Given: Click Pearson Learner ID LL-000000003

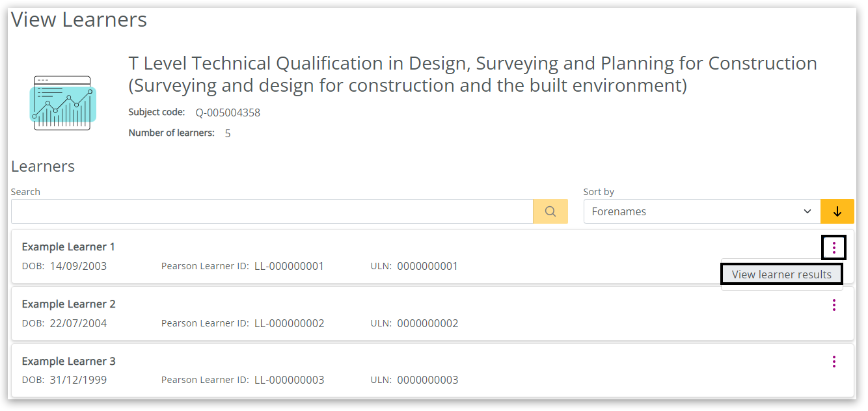Looking at the screenshot, I should click(289, 380).
